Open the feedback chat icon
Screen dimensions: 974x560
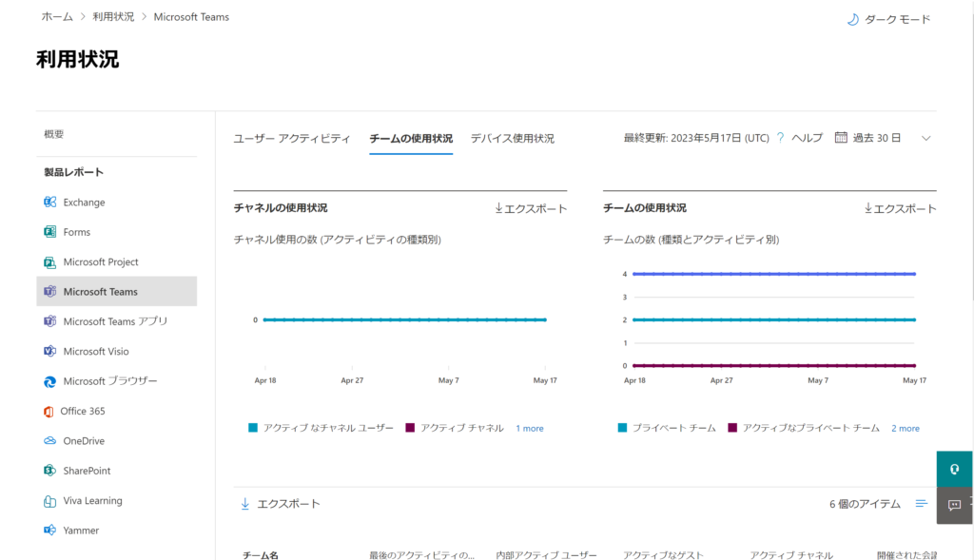point(955,506)
